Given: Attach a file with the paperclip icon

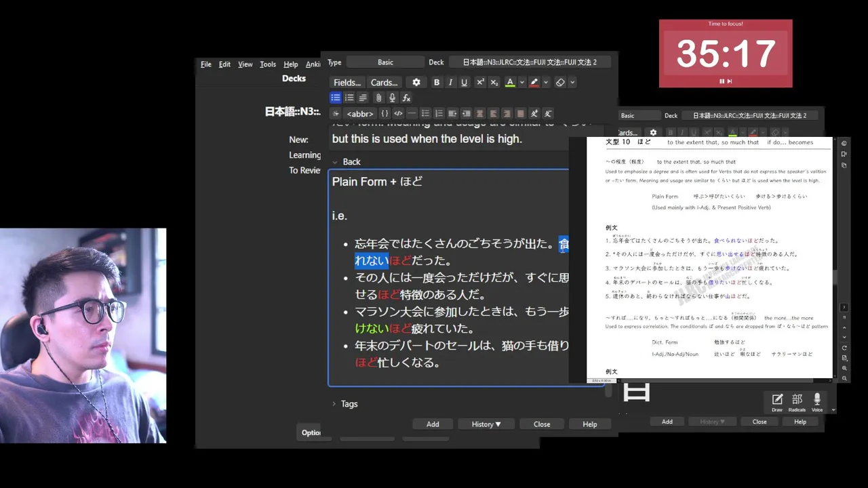Looking at the screenshot, I should tap(378, 98).
